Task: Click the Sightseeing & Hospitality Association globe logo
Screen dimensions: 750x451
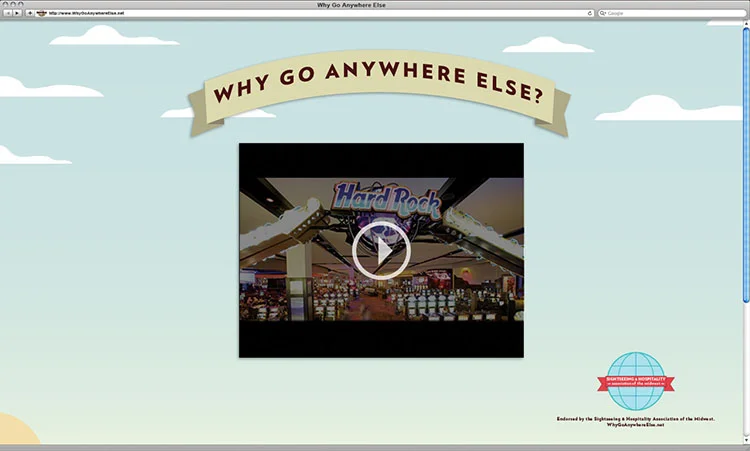Action: (x=636, y=381)
